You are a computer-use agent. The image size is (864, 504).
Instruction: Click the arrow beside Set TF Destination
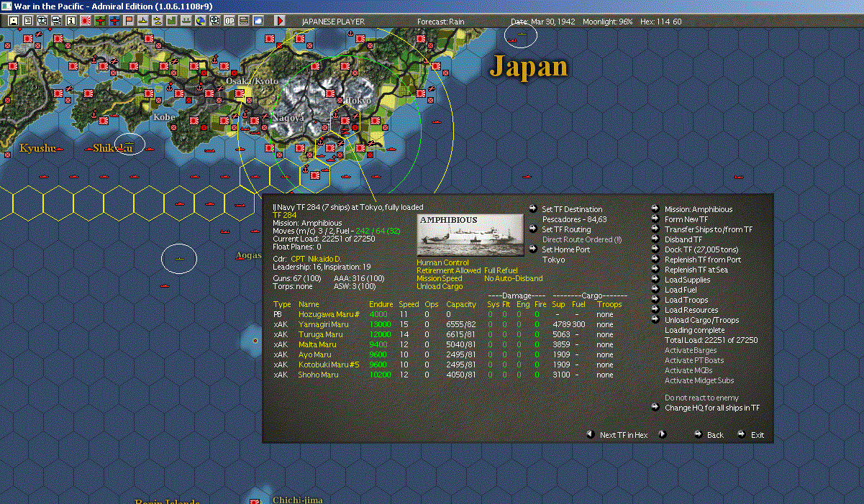pyautogui.click(x=532, y=209)
